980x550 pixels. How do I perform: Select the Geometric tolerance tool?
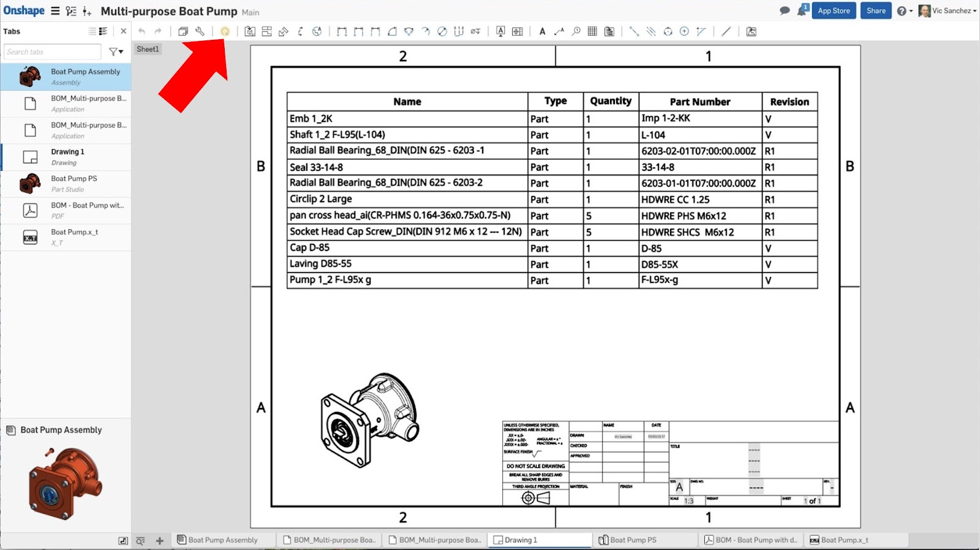tap(518, 31)
